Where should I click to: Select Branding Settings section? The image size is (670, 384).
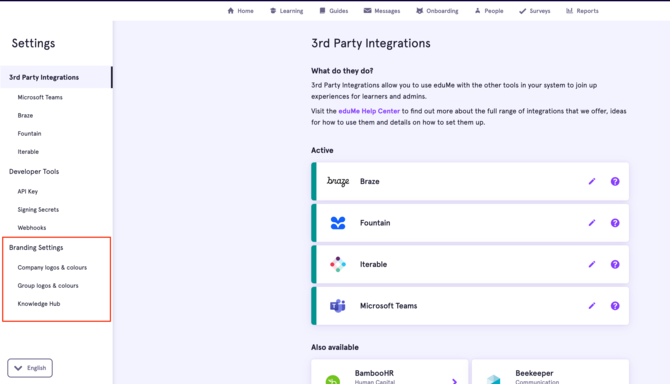36,247
